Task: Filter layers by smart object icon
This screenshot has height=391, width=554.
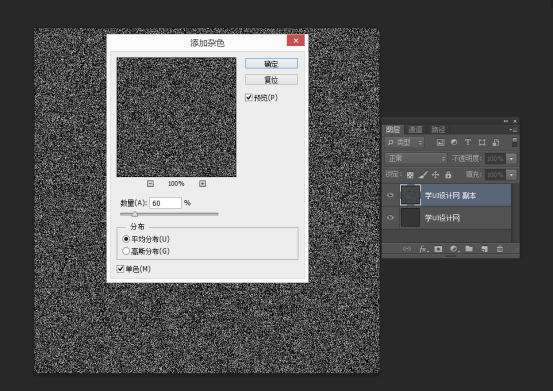Action: click(x=496, y=142)
